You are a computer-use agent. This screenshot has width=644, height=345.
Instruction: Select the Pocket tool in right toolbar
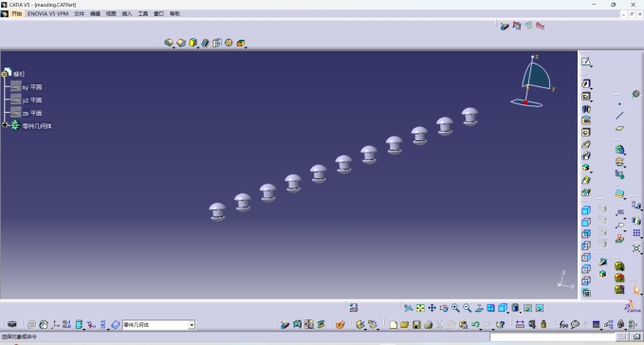(x=586, y=97)
